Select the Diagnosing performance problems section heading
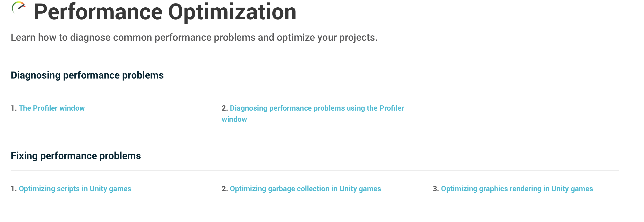This screenshot has width=644, height=222. (87, 75)
